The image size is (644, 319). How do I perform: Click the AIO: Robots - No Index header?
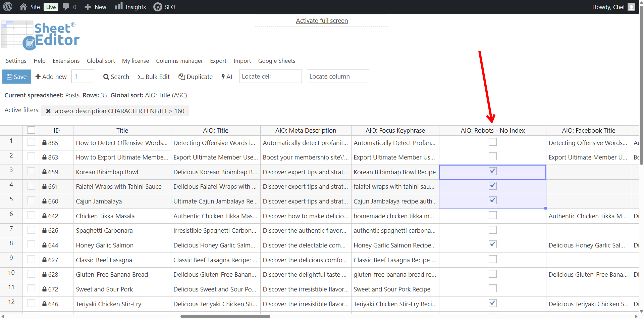[493, 130]
